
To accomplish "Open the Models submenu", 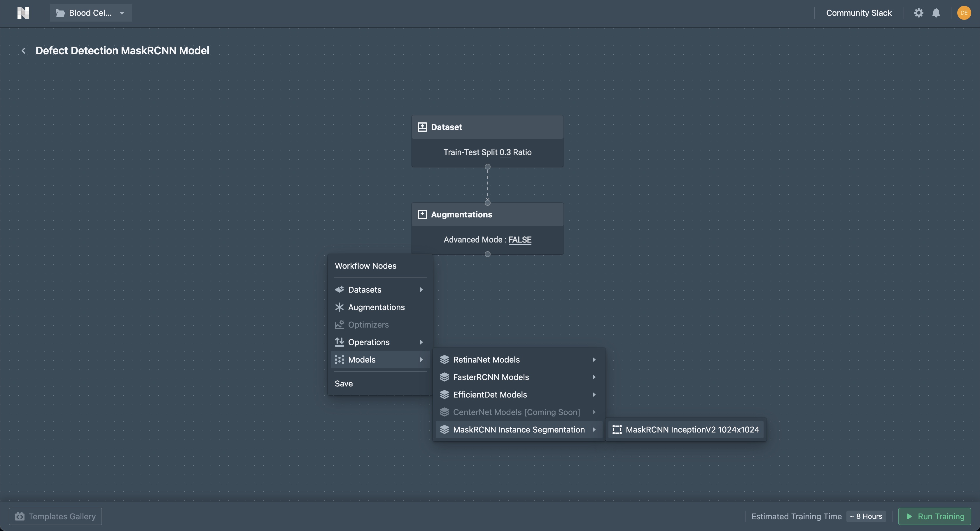I will [x=380, y=360].
